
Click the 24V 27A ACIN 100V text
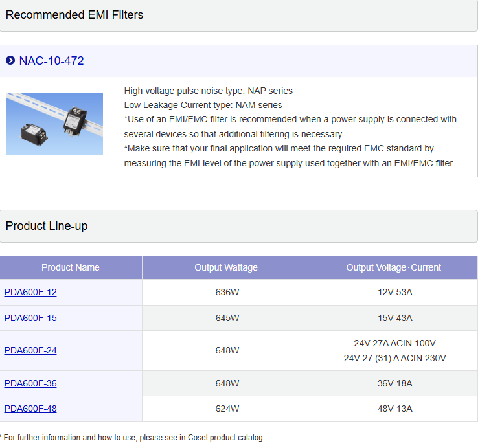tap(394, 343)
